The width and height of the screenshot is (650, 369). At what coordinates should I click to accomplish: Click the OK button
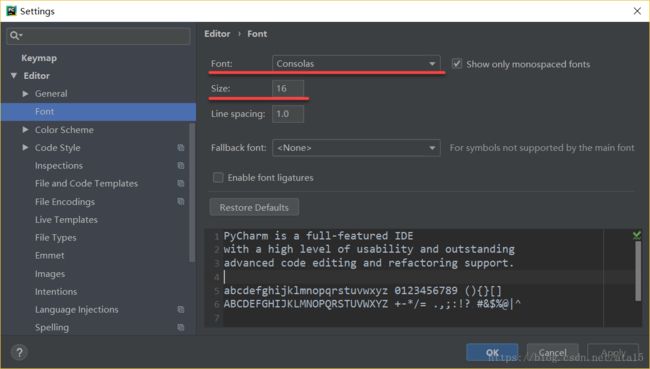[x=492, y=352]
